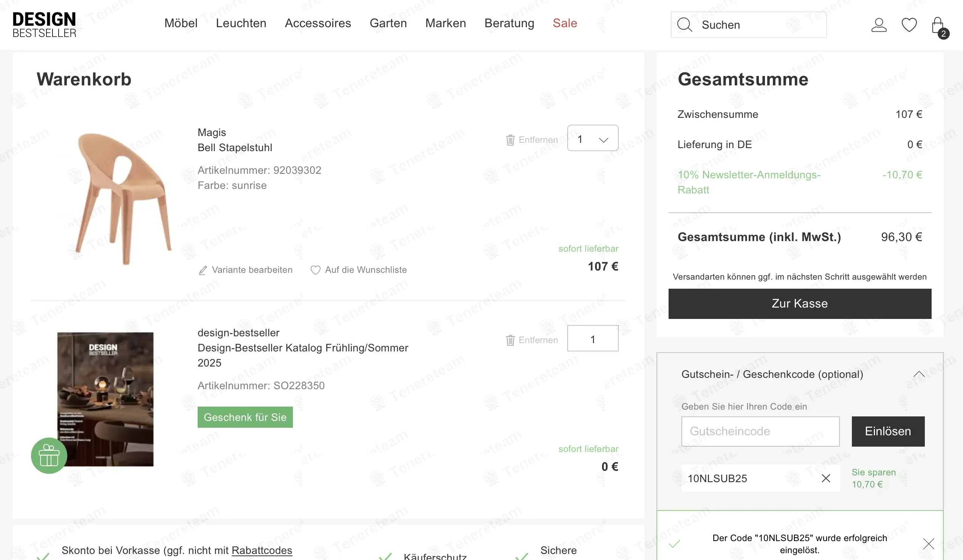Screen dimensions: 963x560
Task: Click the Sie sparen 10,70 € text
Action: 873,478
